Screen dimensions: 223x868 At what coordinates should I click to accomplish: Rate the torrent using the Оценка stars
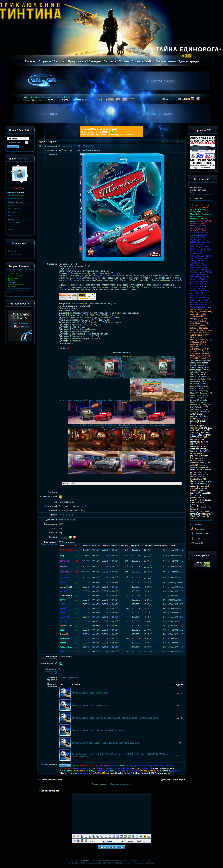66,515
